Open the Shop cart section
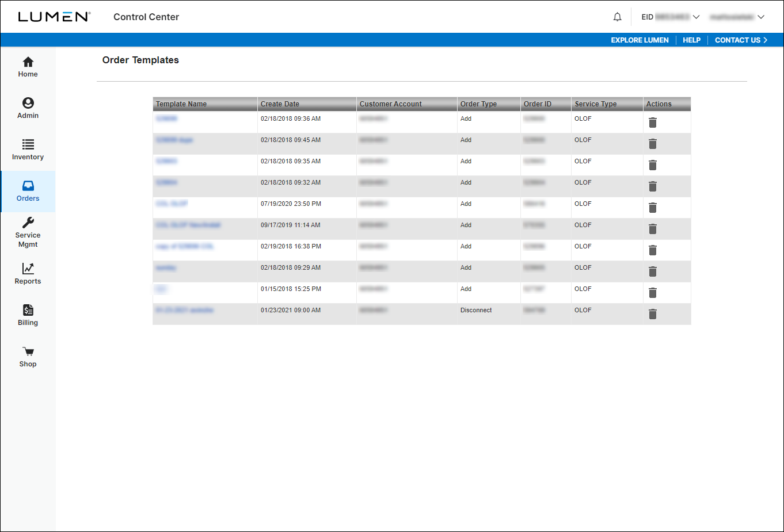784x532 pixels. [28, 357]
